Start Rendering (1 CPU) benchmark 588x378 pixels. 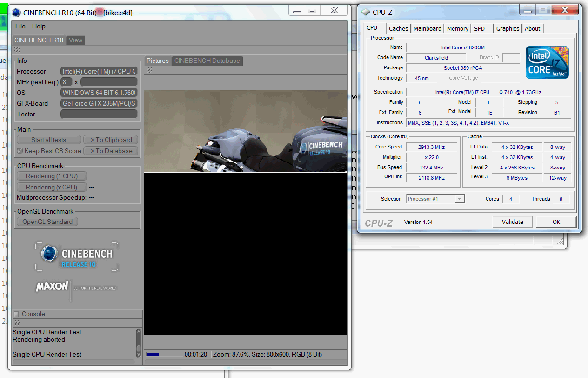52,176
